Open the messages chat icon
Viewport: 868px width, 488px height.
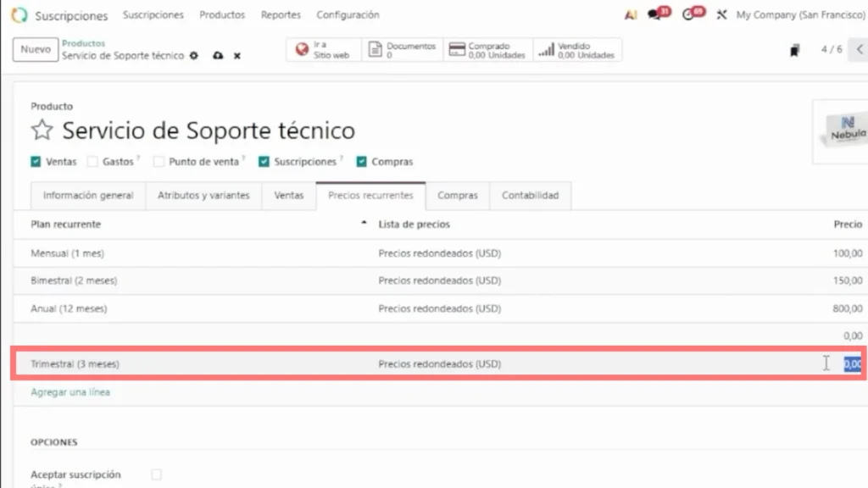654,15
